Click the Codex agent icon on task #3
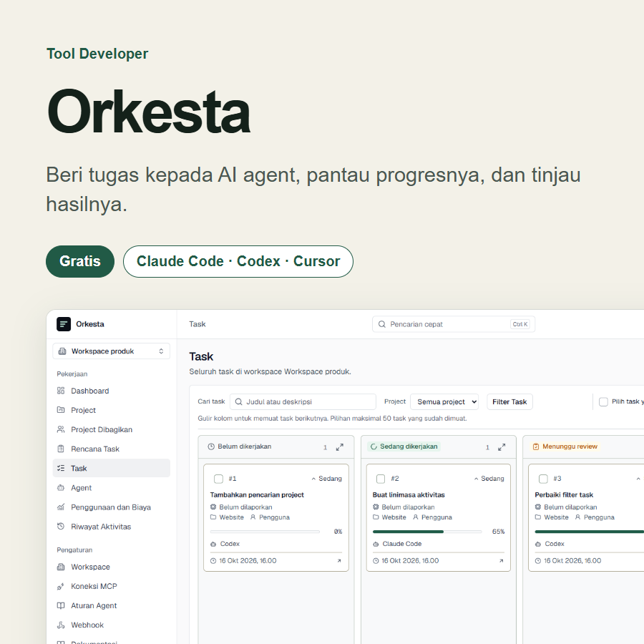 pos(538,544)
